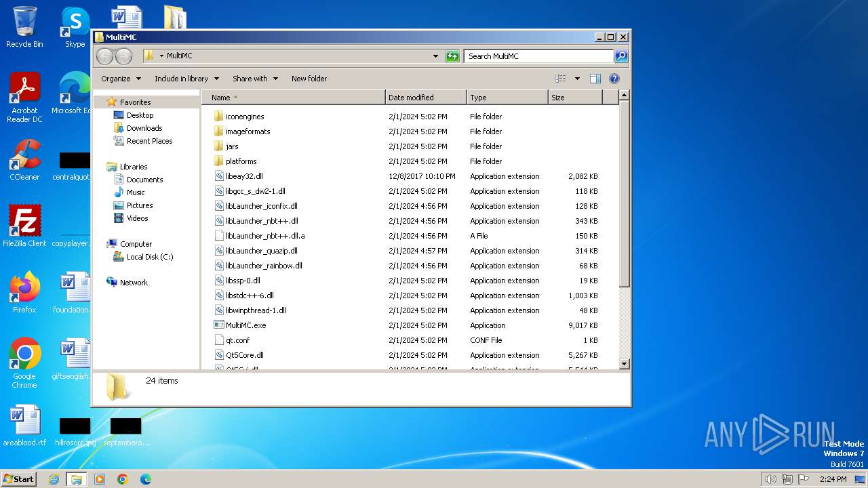The width and height of the screenshot is (868, 488).
Task: Open the Organize dropdown menu
Action: pos(121,79)
